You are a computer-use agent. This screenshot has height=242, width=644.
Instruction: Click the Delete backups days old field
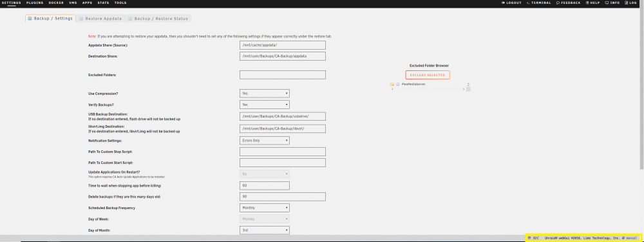pyautogui.click(x=283, y=197)
